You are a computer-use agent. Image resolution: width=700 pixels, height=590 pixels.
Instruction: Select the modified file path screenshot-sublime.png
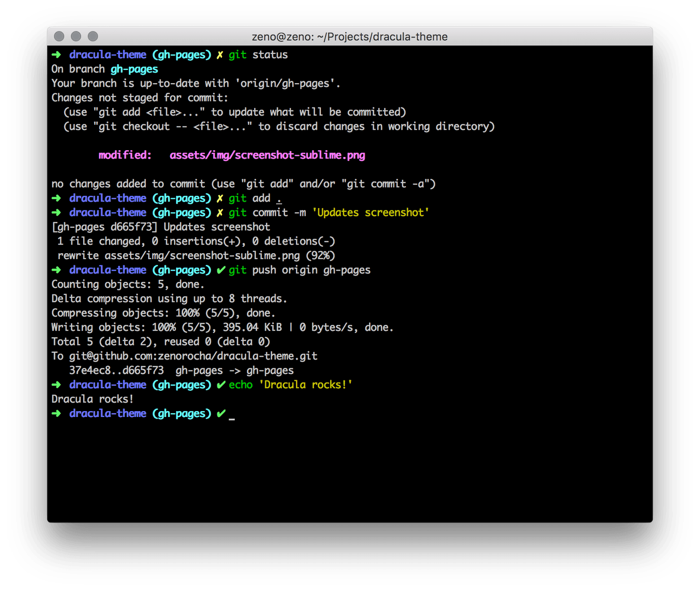[x=267, y=155]
